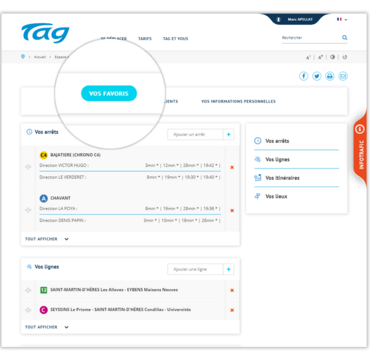The height and width of the screenshot is (362, 370).
Task: Share the page on Facebook
Action: [303, 76]
